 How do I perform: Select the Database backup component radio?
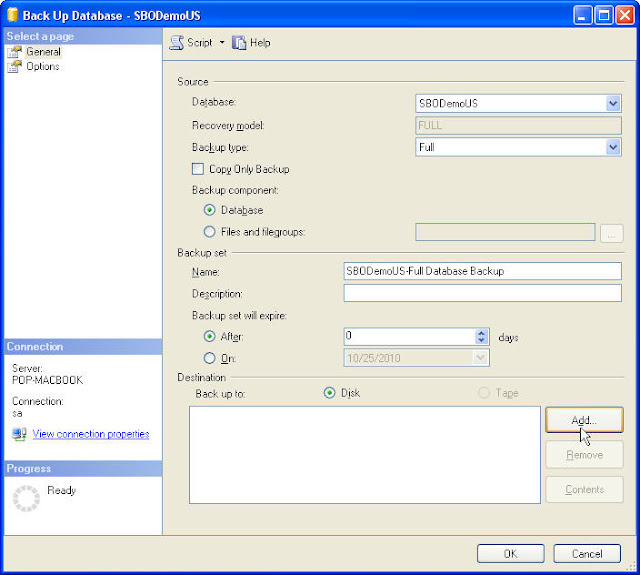pyautogui.click(x=209, y=210)
